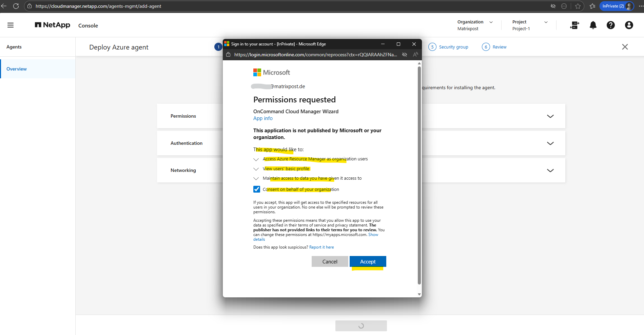Click the popup scrollbar up arrow
Image resolution: width=644 pixels, height=335 pixels.
click(419, 63)
